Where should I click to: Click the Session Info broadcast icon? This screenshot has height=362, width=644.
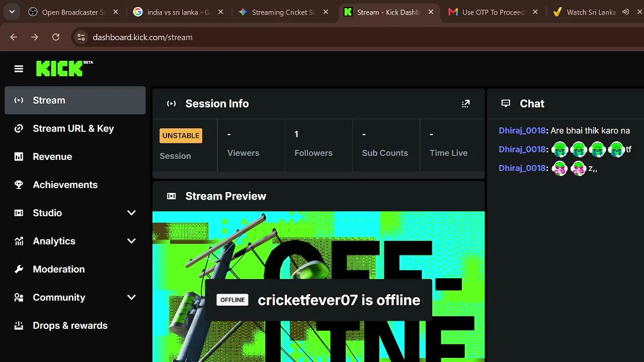point(172,104)
